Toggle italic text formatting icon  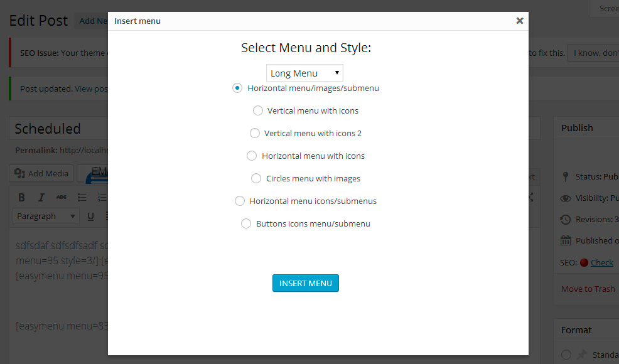pos(41,198)
